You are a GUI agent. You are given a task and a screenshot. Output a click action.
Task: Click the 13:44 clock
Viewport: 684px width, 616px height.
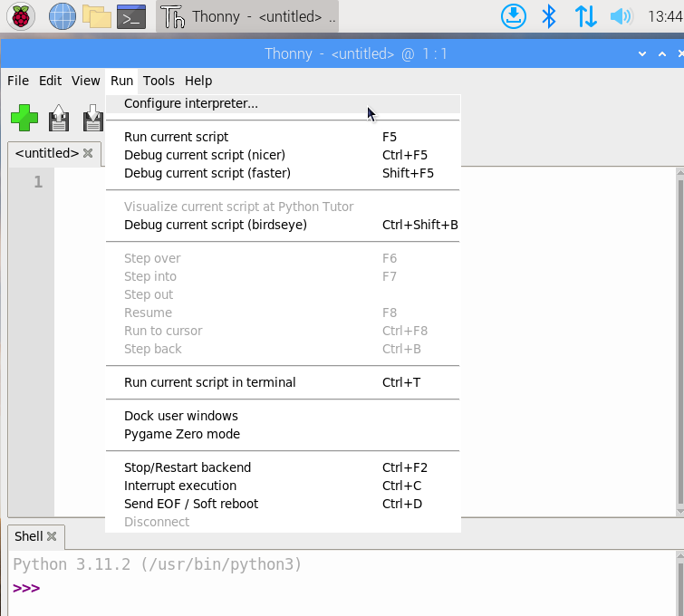[x=665, y=16]
